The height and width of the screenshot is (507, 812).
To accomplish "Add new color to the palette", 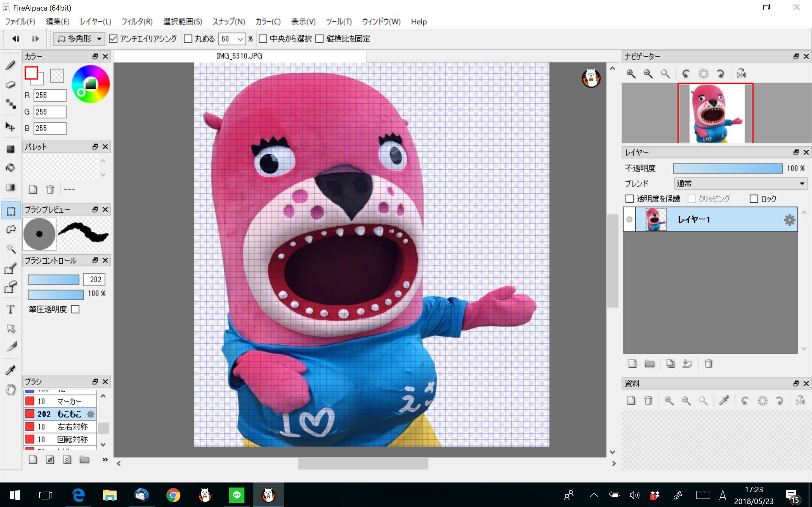I will [33, 189].
